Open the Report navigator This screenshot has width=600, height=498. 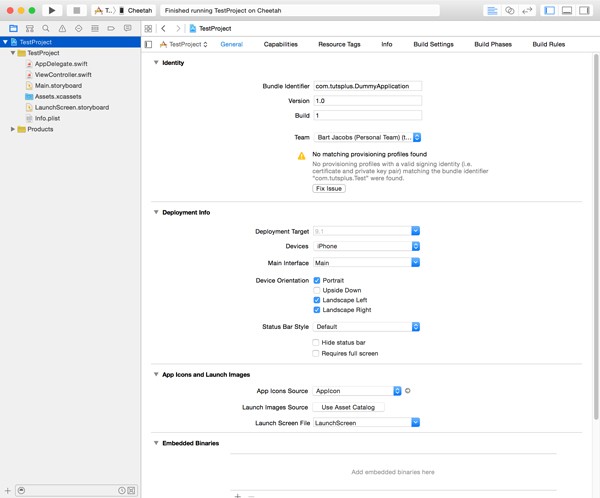click(x=127, y=28)
